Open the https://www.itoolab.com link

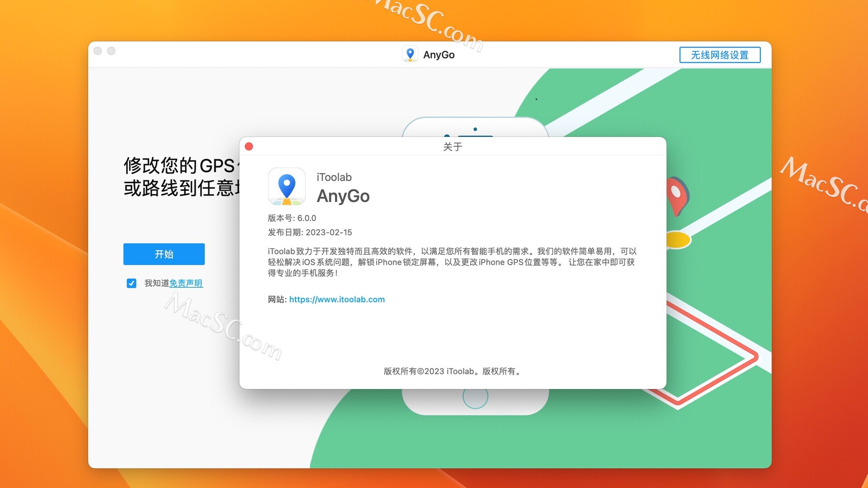point(337,299)
